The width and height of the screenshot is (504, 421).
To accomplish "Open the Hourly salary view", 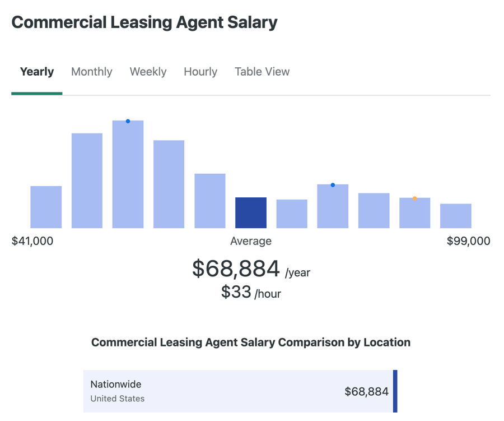I will pos(200,71).
